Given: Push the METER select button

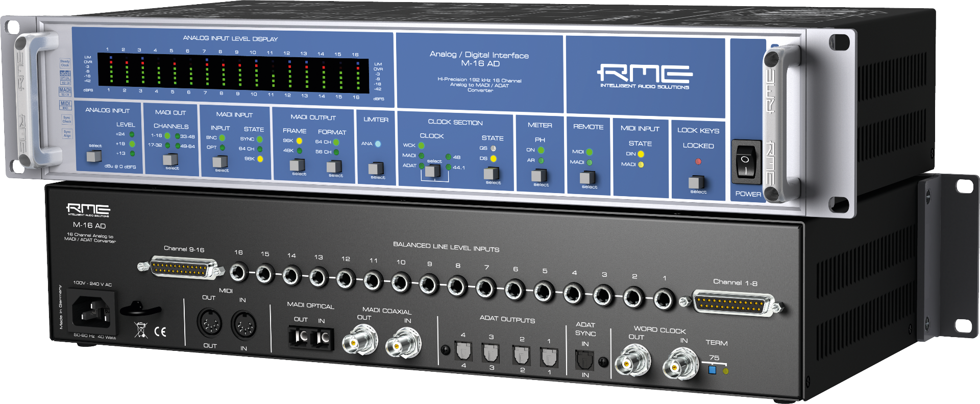Looking at the screenshot, I should coord(539,176).
